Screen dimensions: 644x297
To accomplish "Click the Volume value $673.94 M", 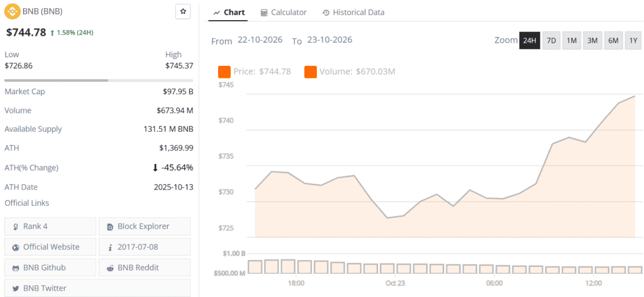I will click(175, 111).
